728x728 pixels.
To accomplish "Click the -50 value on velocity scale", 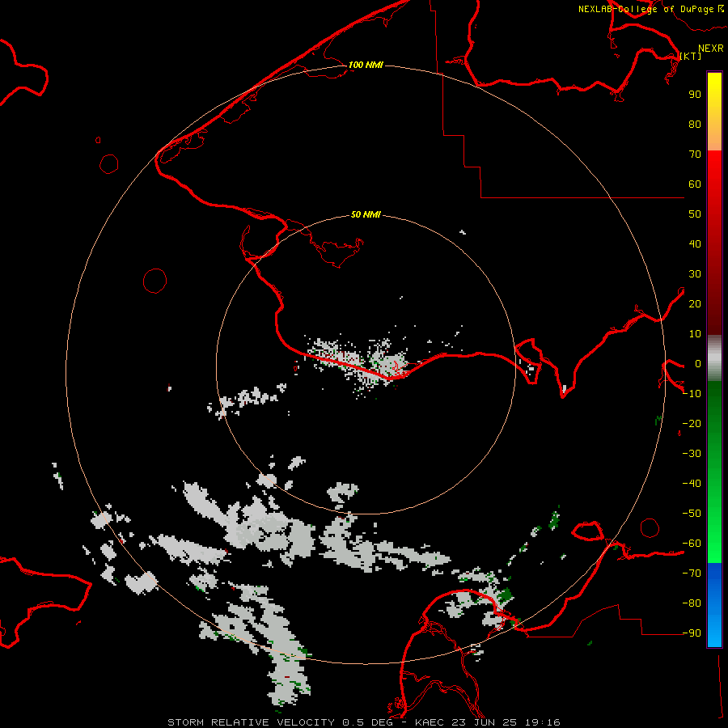I will pos(692,513).
